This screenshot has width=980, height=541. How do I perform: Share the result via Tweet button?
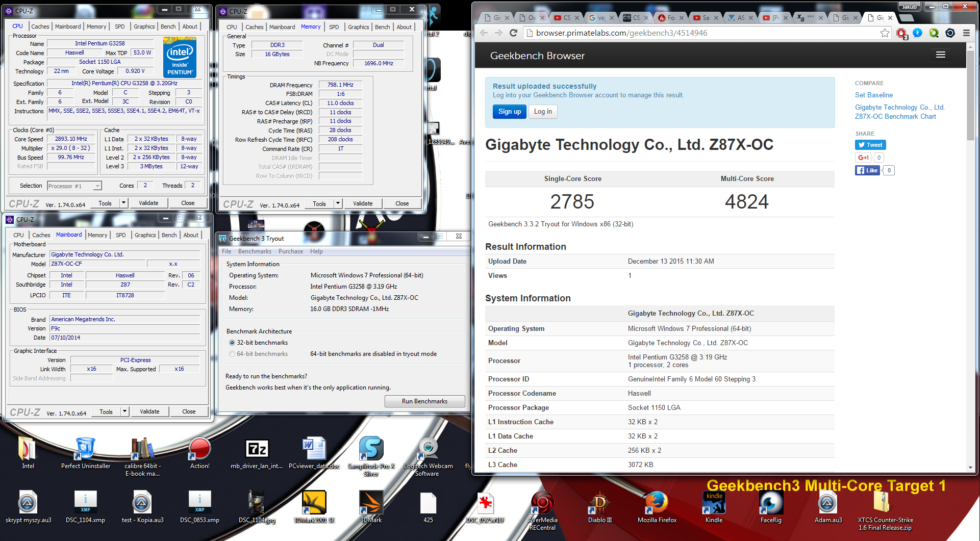coord(870,145)
